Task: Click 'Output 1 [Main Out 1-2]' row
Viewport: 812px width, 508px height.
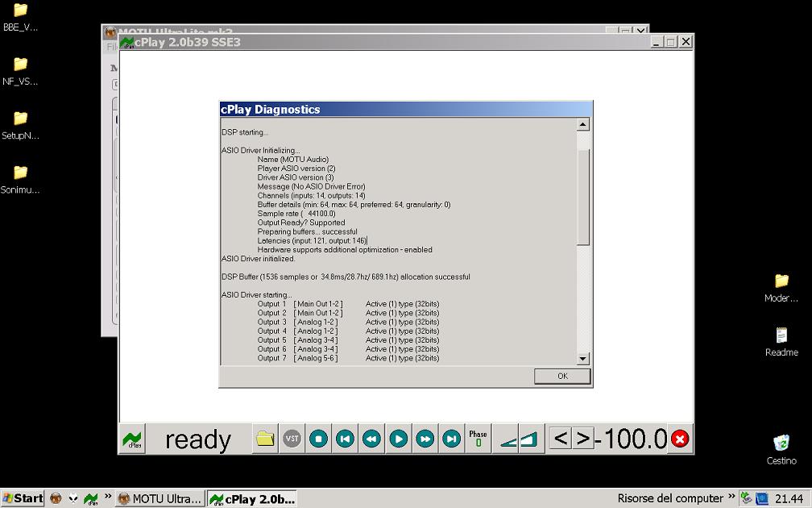Action: (348, 304)
